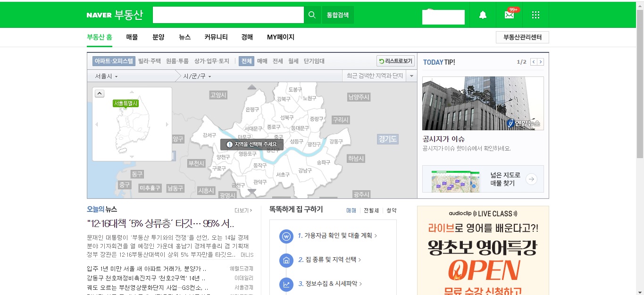Open news item 입주 1년 미만 서울 새 아파트
The height and width of the screenshot is (295, 644).
pos(147,269)
